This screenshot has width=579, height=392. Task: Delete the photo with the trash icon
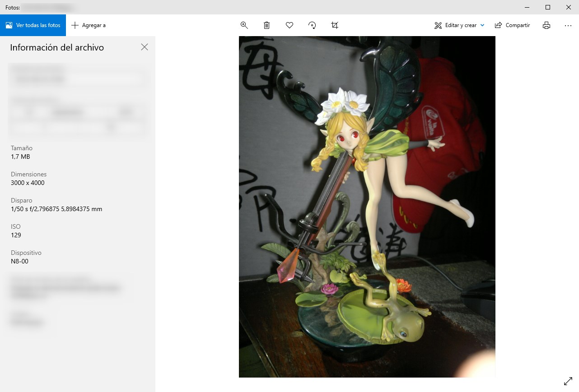(267, 25)
